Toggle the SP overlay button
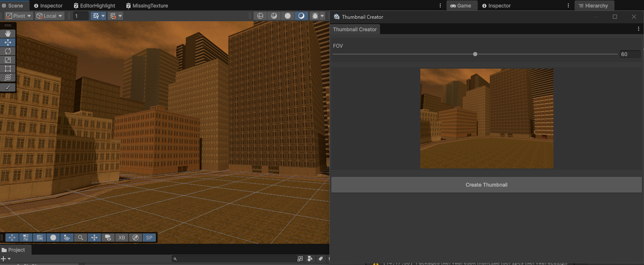This screenshot has width=644, height=265. (149, 238)
